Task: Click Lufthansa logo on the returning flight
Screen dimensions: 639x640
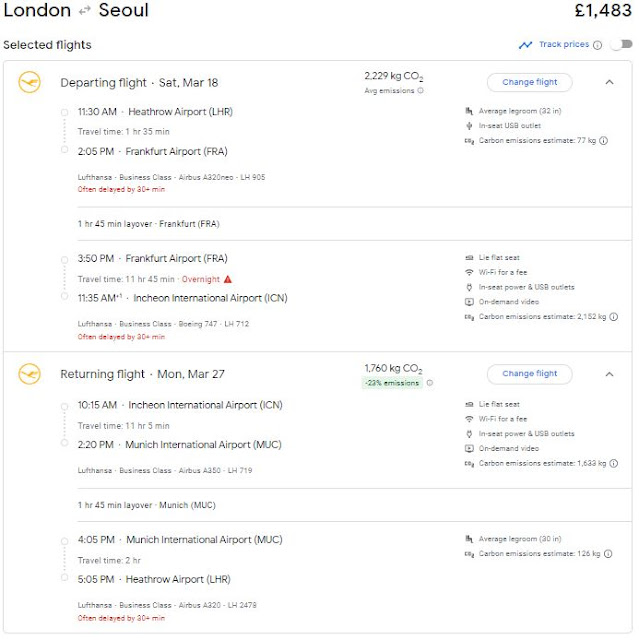Action: tap(29, 374)
